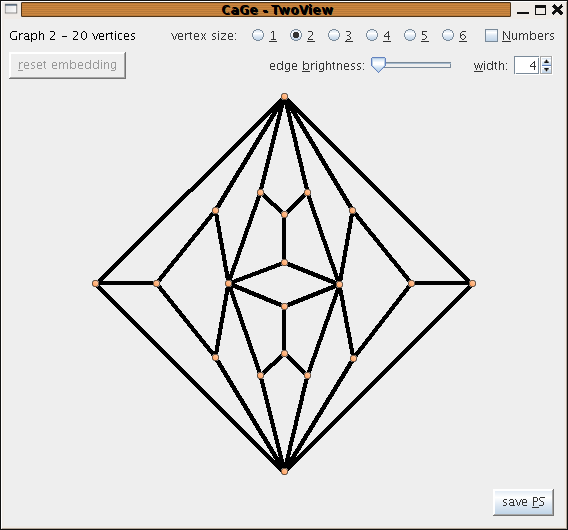Click the topmost vertex of the graph
Viewport: 568px width, 530px height.
[x=284, y=96]
